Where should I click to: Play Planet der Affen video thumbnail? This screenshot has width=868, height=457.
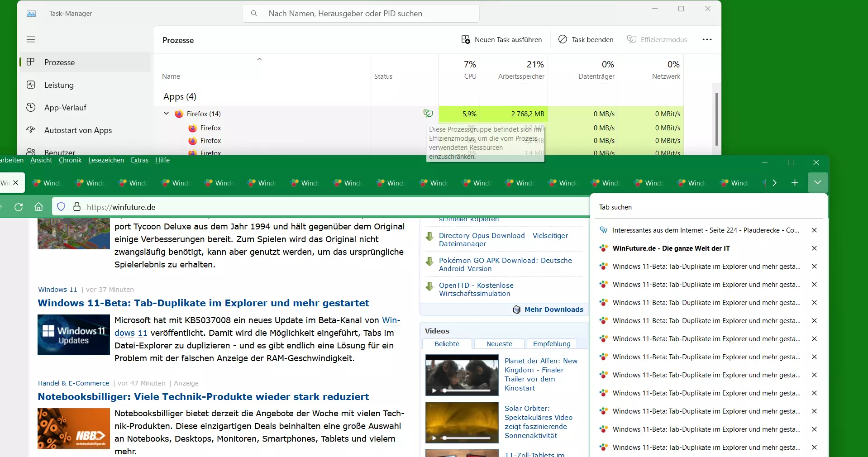[x=462, y=375]
